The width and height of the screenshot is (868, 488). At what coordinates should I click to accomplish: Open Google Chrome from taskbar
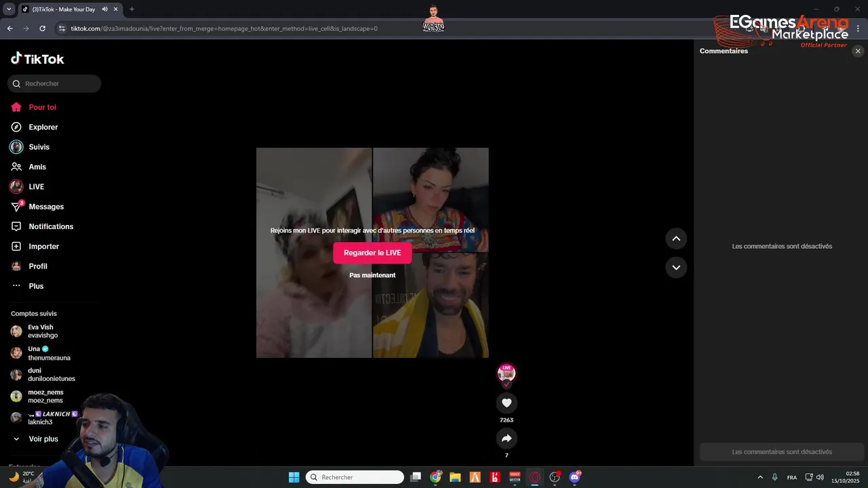pos(435,477)
